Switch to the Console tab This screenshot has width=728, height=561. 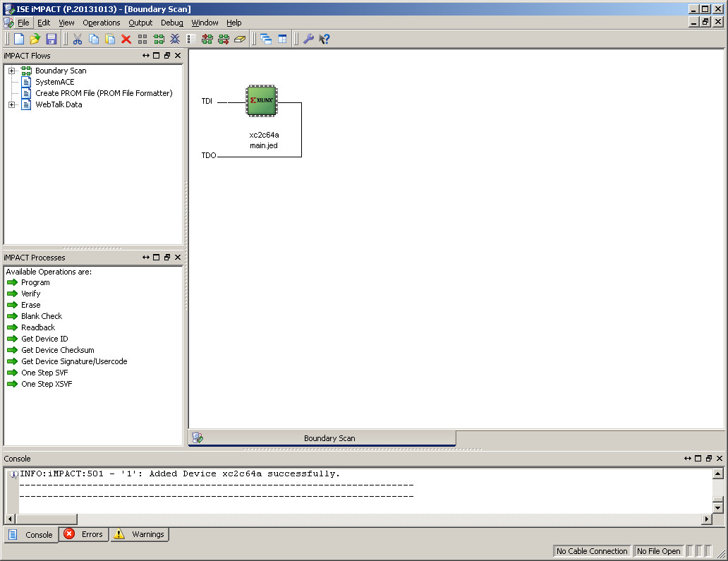(x=31, y=534)
